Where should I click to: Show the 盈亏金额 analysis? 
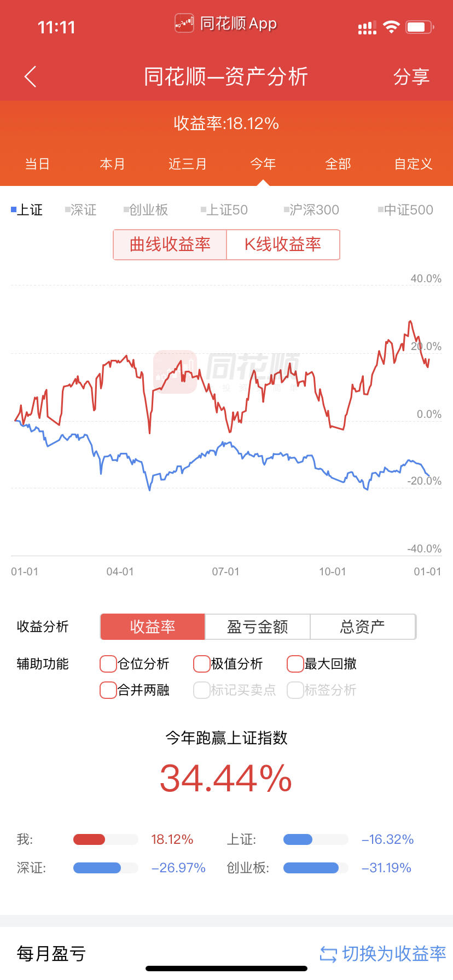[258, 627]
